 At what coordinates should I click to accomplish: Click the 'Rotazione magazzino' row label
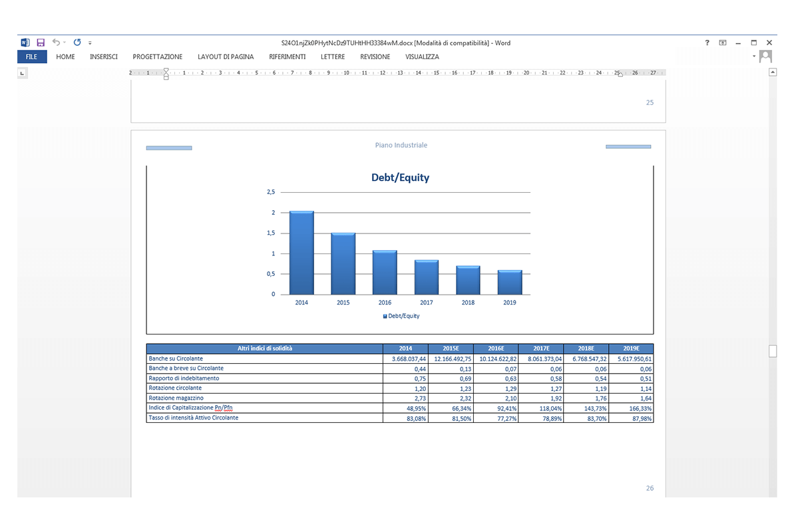point(176,398)
